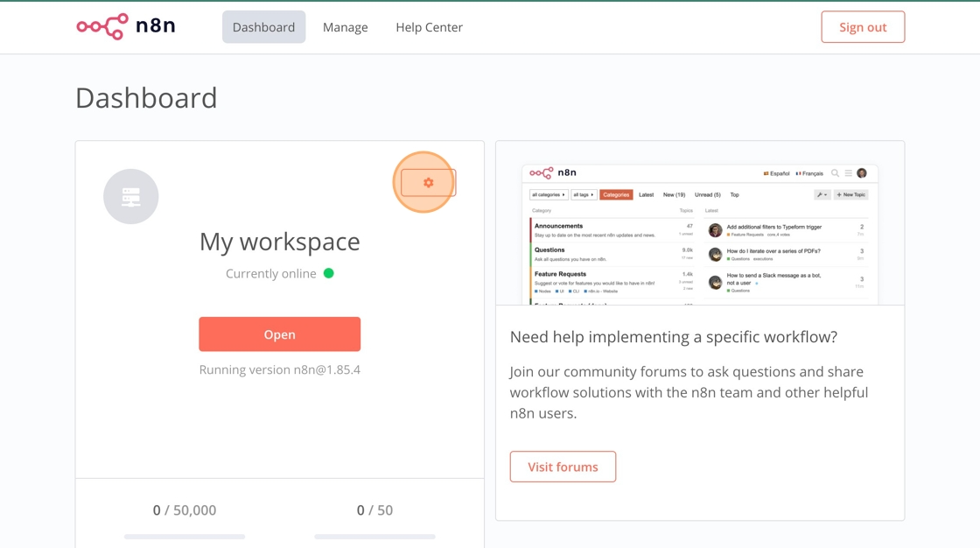
Task: Open workspace settings via the gear icon
Action: click(428, 182)
